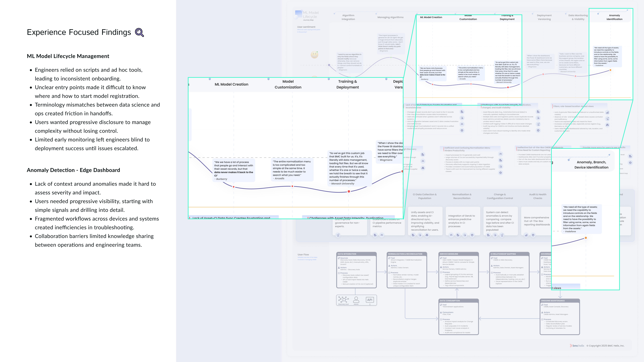This screenshot has width=644, height=362.
Task: Click bar chart icon in Filters role-based card
Action: pyautogui.click(x=607, y=112)
